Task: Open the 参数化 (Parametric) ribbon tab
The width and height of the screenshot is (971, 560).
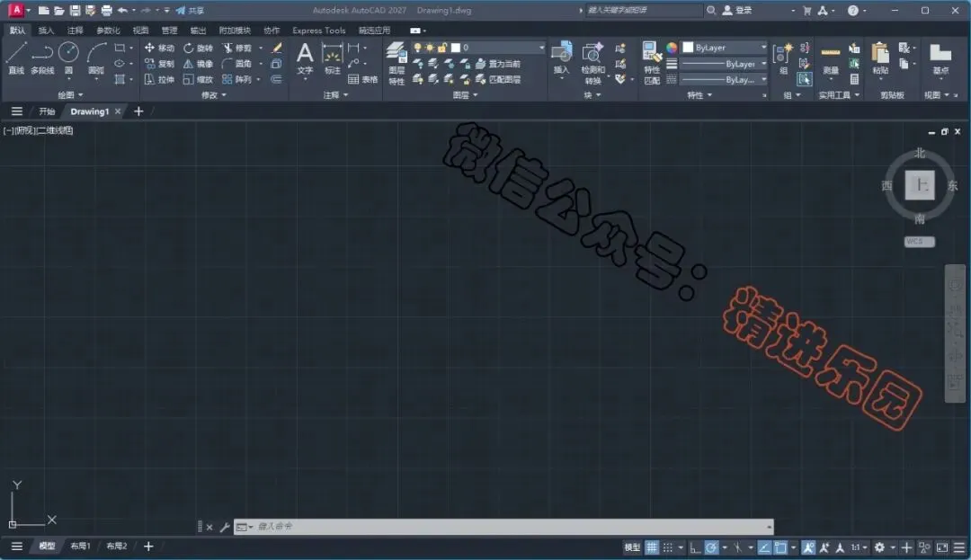Action: coord(108,31)
